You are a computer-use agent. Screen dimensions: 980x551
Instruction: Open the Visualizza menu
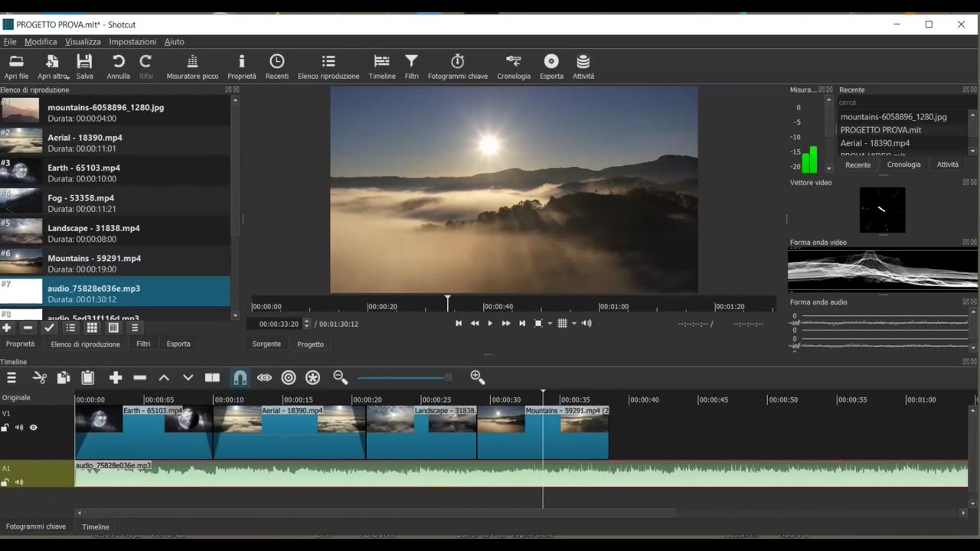83,41
